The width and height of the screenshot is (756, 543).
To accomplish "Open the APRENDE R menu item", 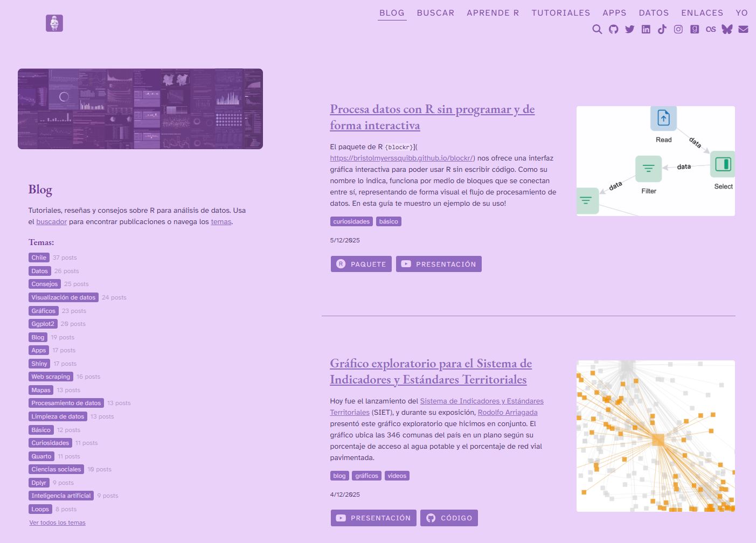I will tap(493, 13).
